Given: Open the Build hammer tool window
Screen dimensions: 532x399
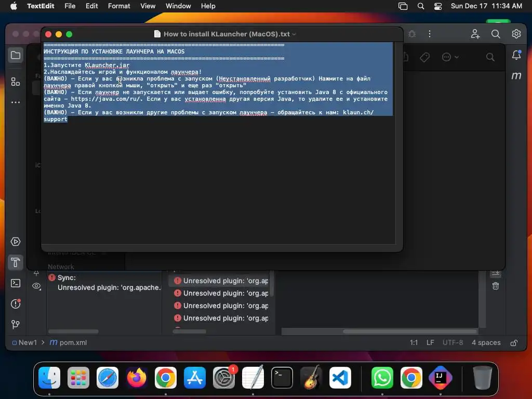Looking at the screenshot, I should tap(16, 262).
